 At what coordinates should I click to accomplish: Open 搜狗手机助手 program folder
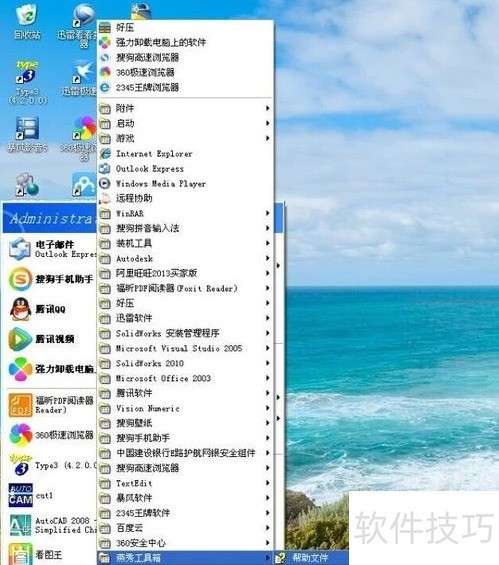pos(185,439)
